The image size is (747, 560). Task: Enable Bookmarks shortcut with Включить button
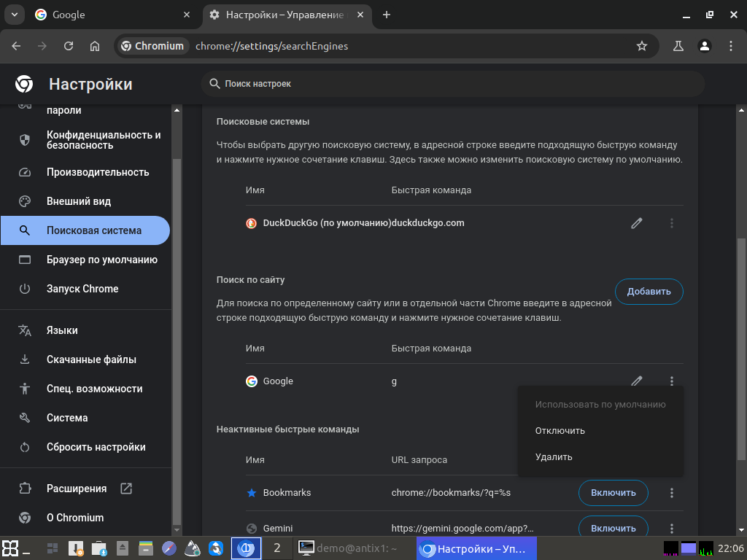[613, 493]
